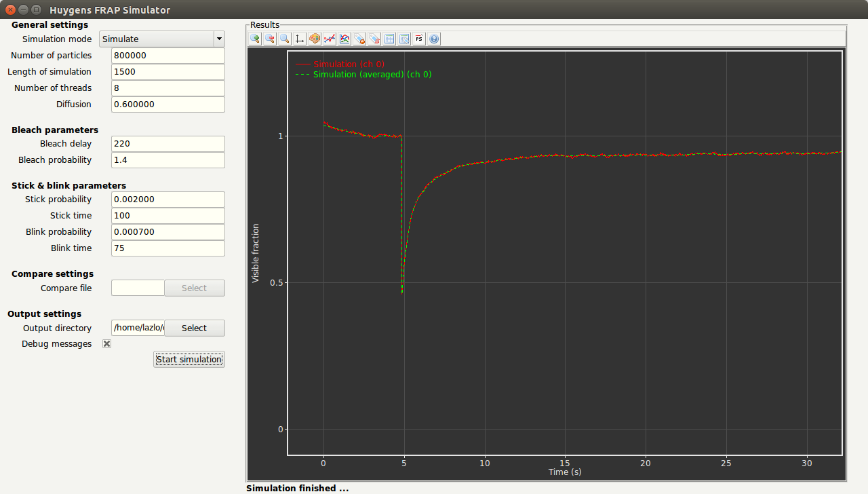Click the zoom in magnifier icon
Image resolution: width=868 pixels, height=494 pixels.
[x=255, y=39]
